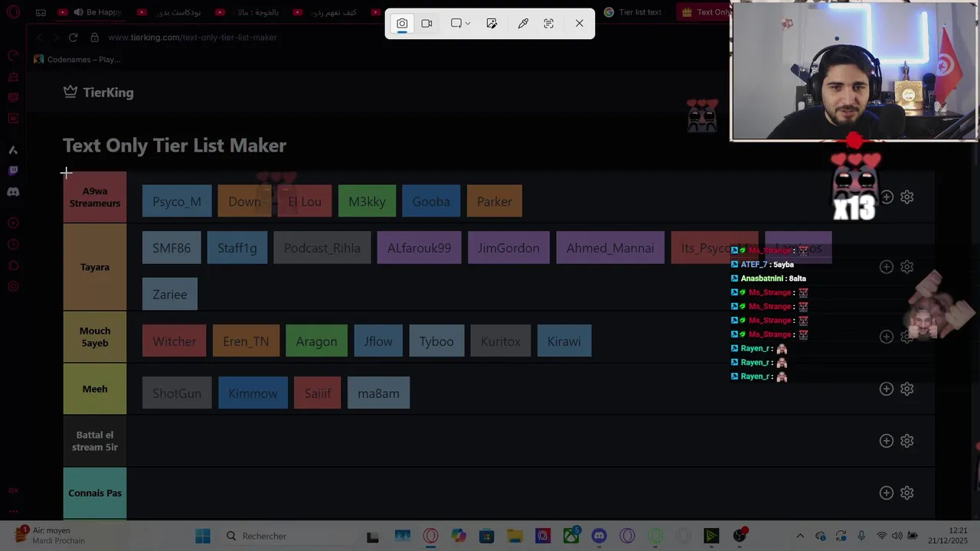This screenshot has height=551, width=980.
Task: Open settings gear for the Connais Pas tier
Action: 907,493
